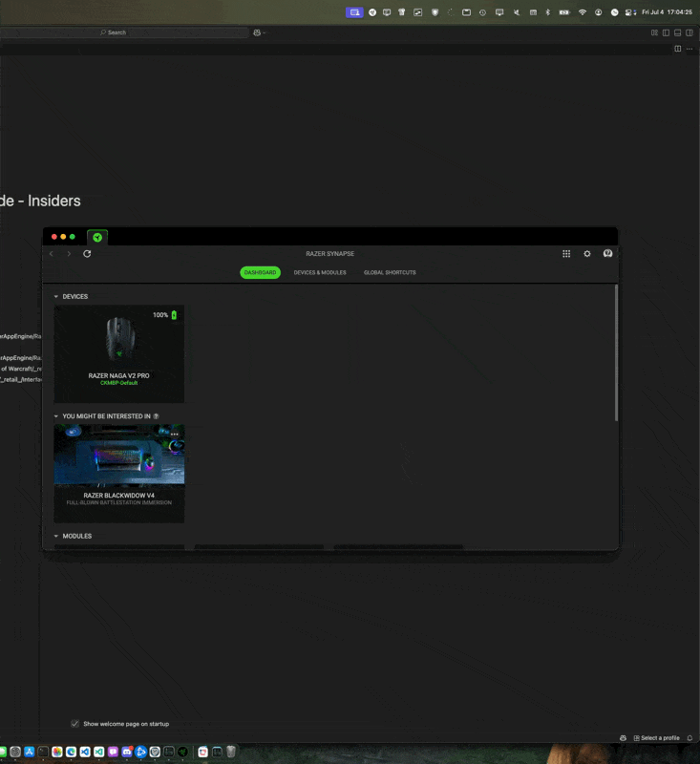The image size is (700, 764).
Task: Open Copilot status icon in VS Code status bar
Action: (x=623, y=737)
